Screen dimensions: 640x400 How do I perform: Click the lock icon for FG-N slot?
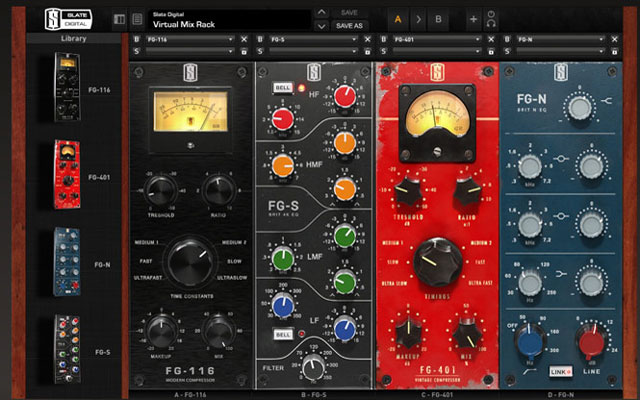[614, 51]
